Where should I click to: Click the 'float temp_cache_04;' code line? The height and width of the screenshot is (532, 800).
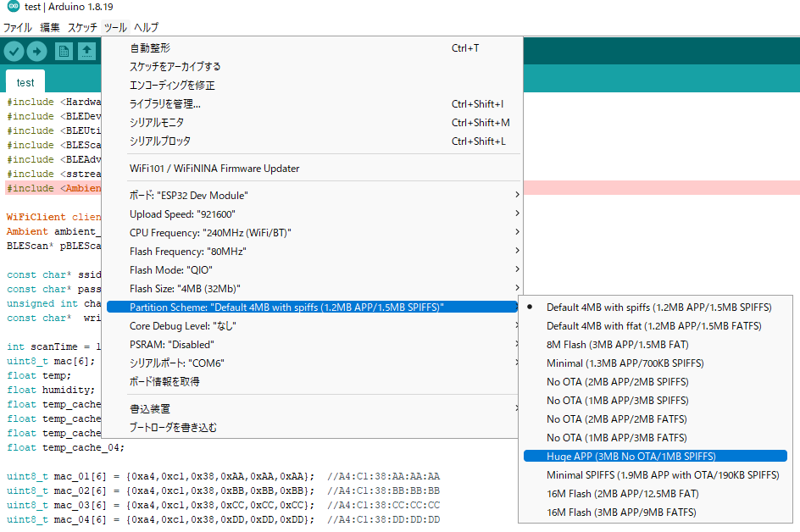tap(65, 447)
